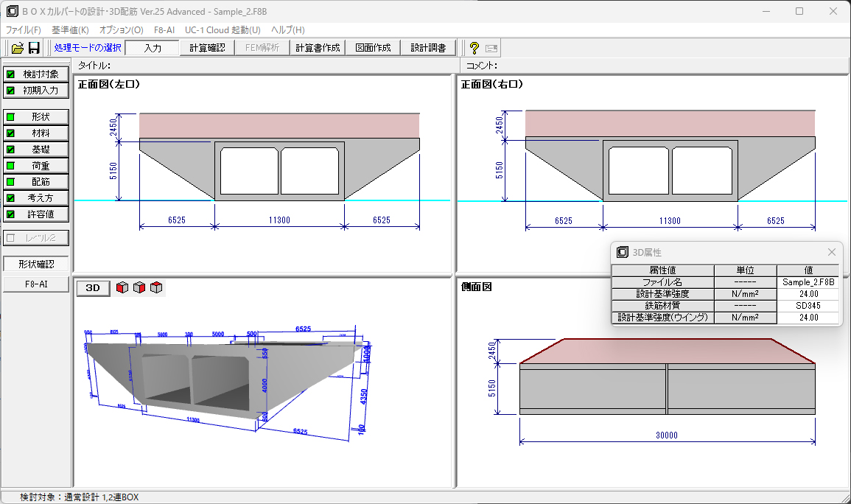Click the タイトル field
The image size is (851, 504).
(266, 66)
